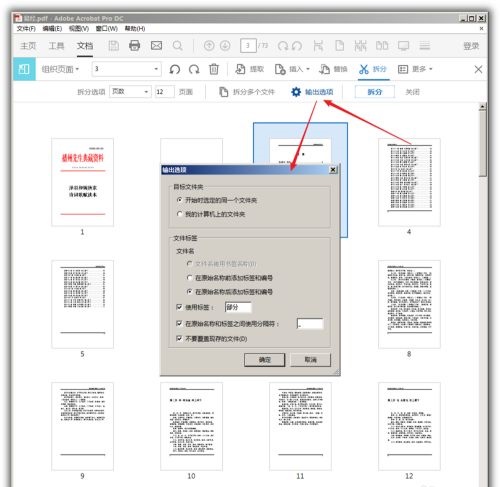Select add label after original name radio
Screen dimensions: 500x487
click(190, 292)
